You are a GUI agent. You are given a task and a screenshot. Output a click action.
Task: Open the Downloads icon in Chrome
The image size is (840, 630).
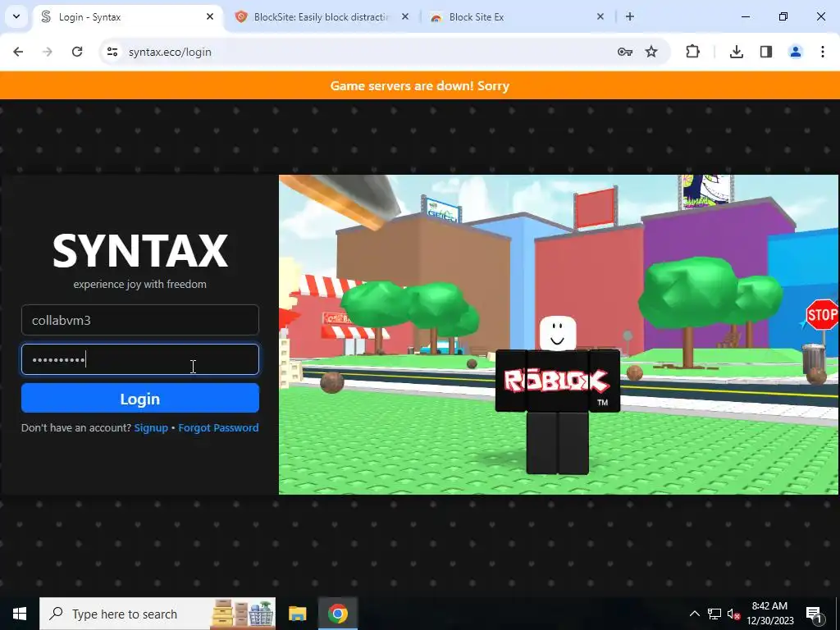(737, 52)
